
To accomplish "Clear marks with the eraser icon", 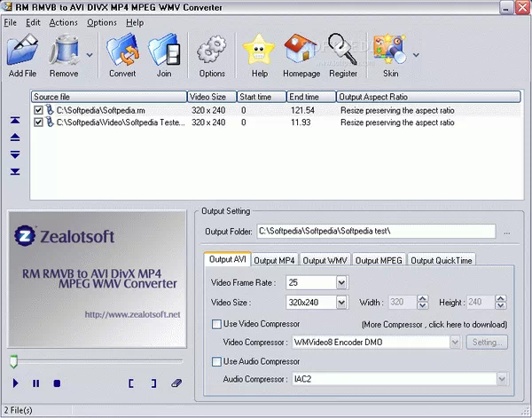I will coord(176,383).
